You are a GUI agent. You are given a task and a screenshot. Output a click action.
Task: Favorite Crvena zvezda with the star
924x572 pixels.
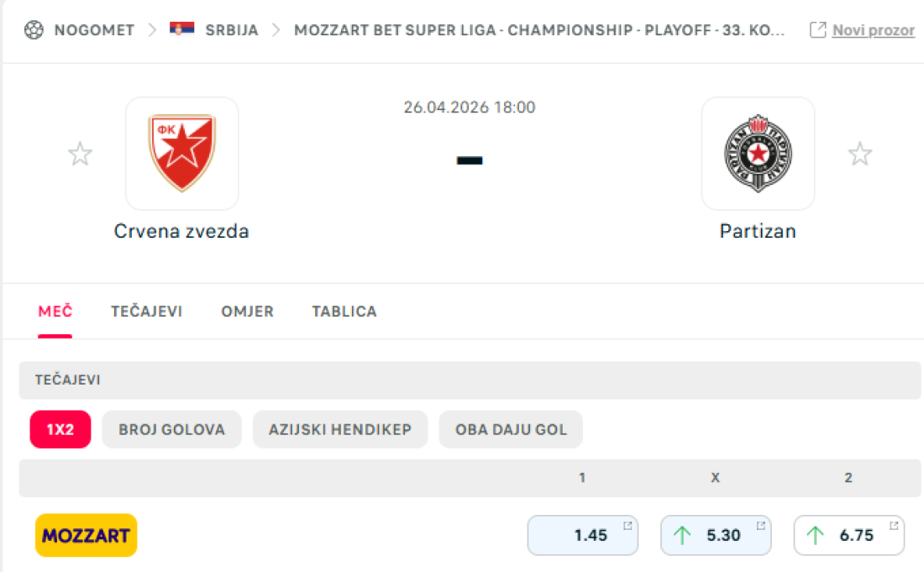[80, 154]
